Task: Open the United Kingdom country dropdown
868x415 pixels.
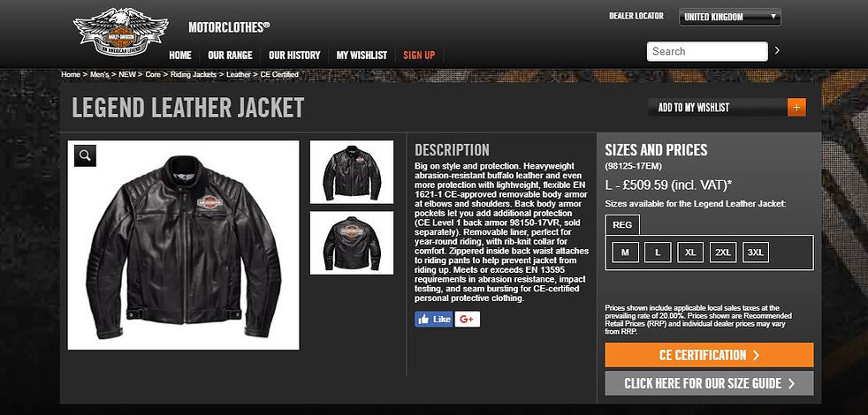Action: (729, 17)
